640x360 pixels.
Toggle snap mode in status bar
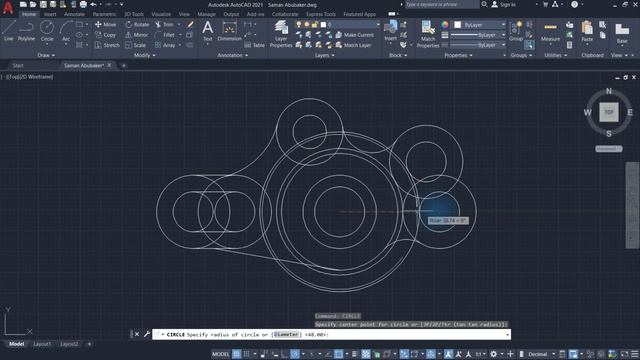click(x=247, y=354)
